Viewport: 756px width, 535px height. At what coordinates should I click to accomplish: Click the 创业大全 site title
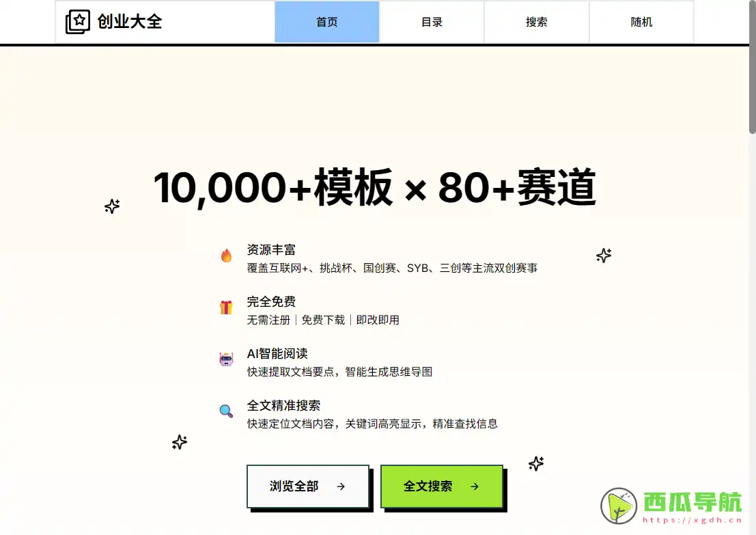pyautogui.click(x=130, y=22)
